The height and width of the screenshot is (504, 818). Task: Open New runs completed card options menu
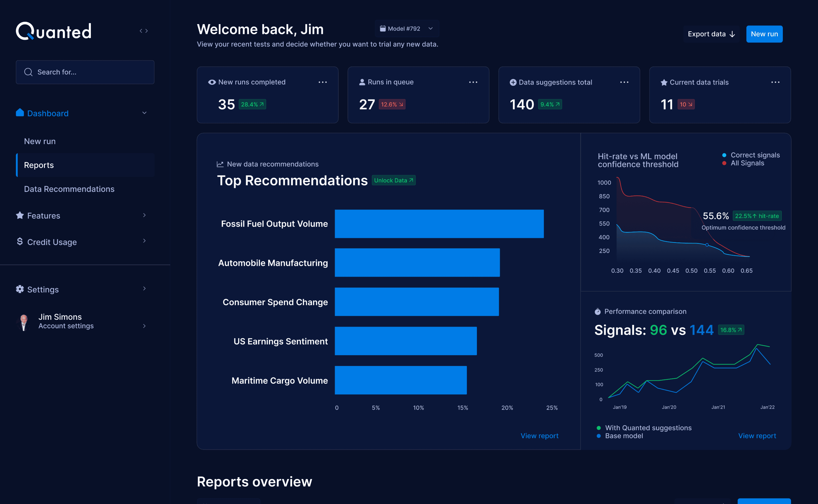(x=323, y=82)
